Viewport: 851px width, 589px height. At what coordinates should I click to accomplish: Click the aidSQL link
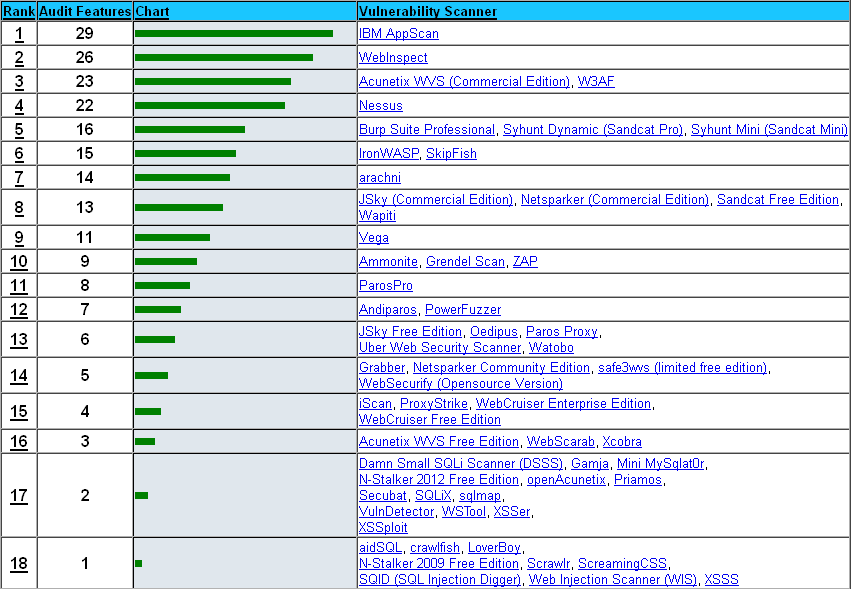click(380, 548)
